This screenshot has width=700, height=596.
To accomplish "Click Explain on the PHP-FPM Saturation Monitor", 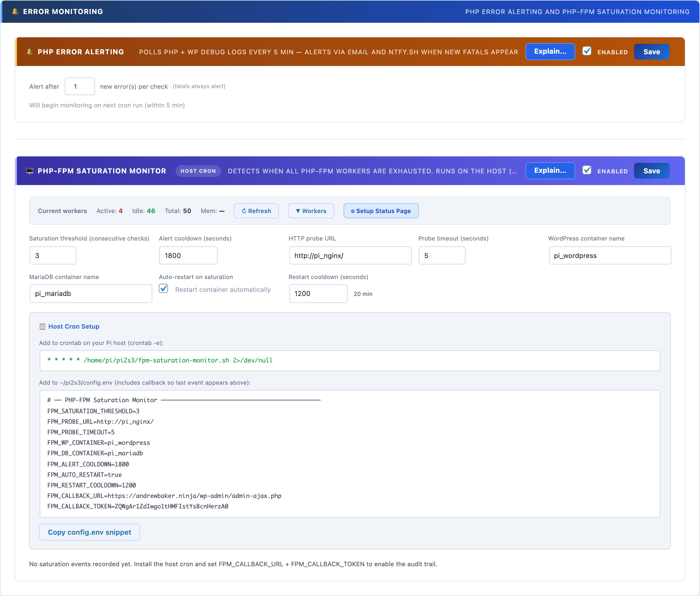I will tap(550, 170).
